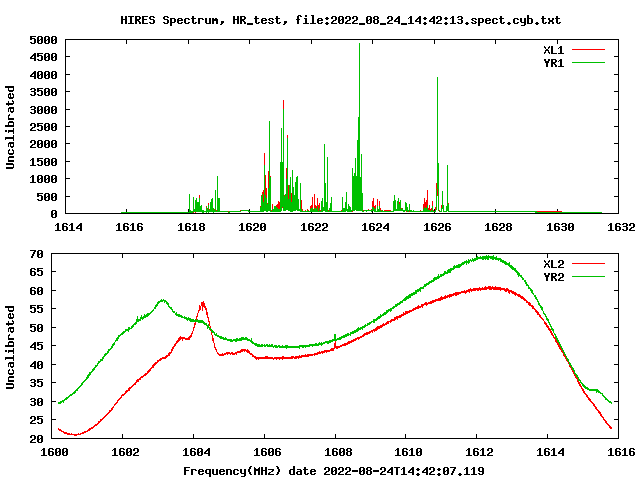Viewport: 640px width, 480px height.
Task: Click the red XL2 peak near 1604 MHz
Action: (202, 304)
